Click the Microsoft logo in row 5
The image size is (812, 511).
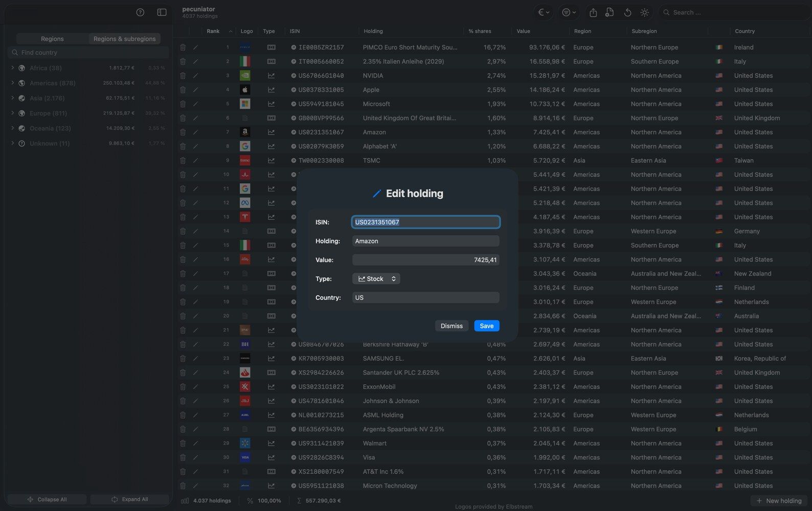[245, 104]
